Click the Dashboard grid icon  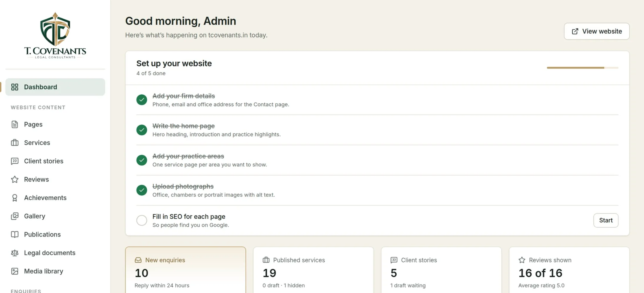tap(15, 87)
